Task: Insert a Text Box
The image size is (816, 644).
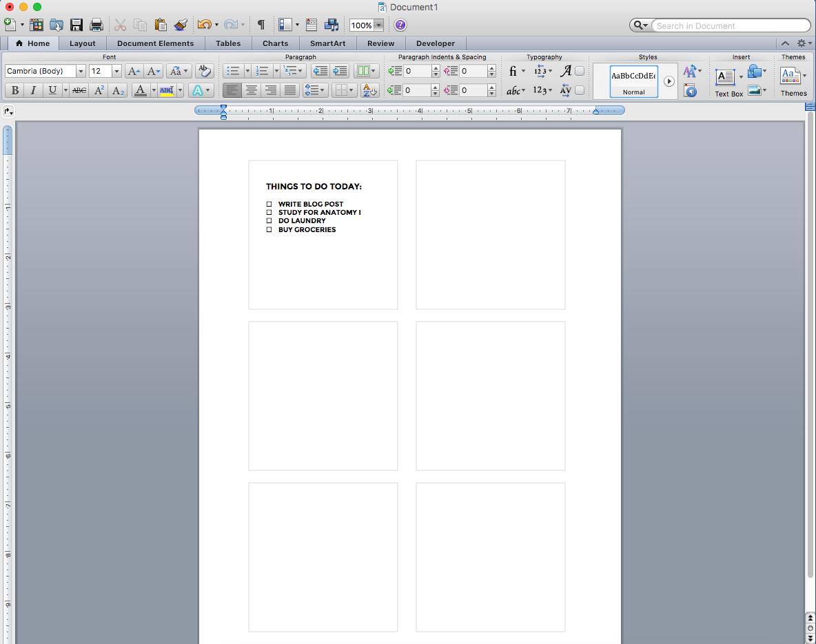Action: coord(725,82)
